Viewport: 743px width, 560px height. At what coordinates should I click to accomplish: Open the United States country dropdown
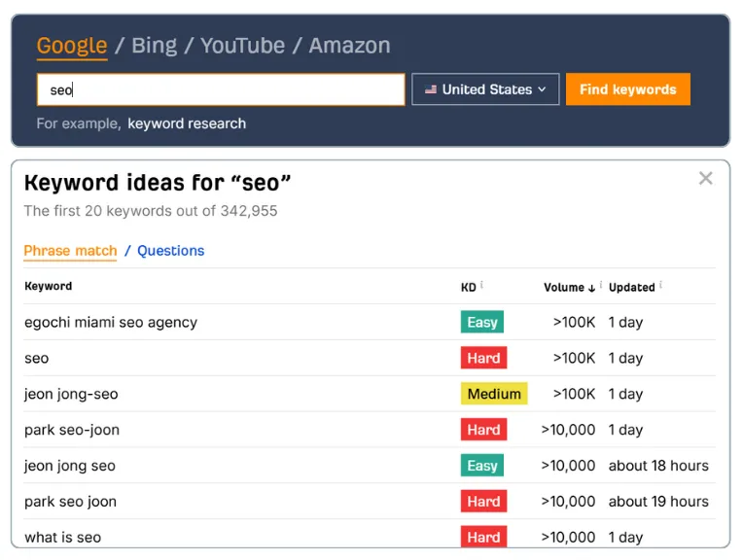pyautogui.click(x=485, y=89)
